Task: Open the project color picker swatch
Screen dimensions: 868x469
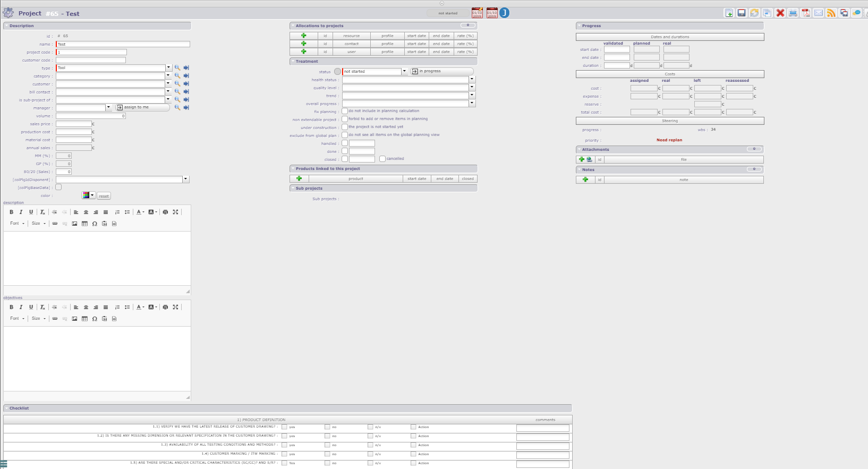Action: coord(88,195)
